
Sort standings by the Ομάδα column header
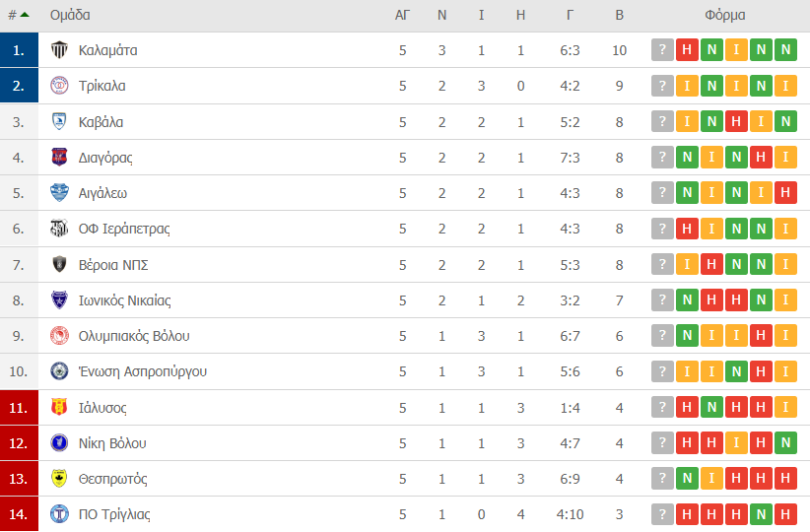[70, 15]
